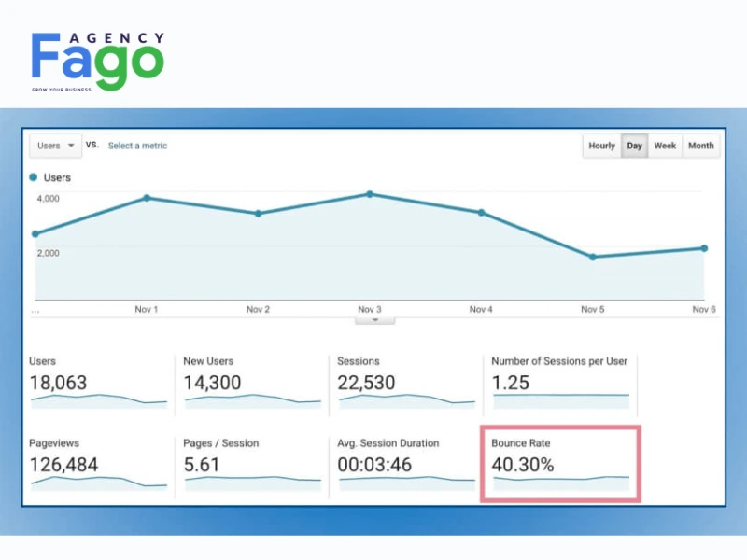Select the Nov 3 data point
The width and height of the screenshot is (747, 560).
coord(370,194)
